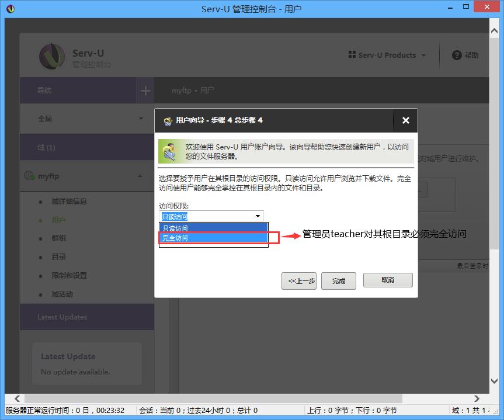Open the Serv-U Products dropdown
Viewport: 504px width, 420px height.
pos(387,55)
